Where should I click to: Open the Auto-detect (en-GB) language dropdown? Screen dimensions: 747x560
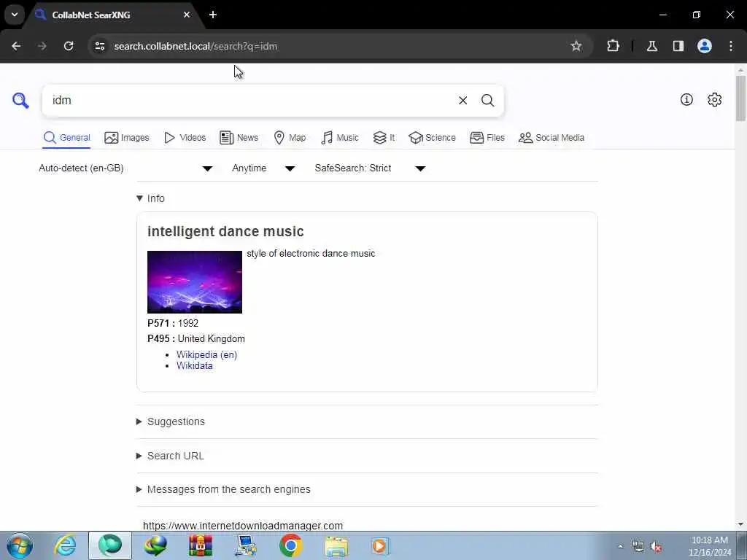pyautogui.click(x=125, y=168)
